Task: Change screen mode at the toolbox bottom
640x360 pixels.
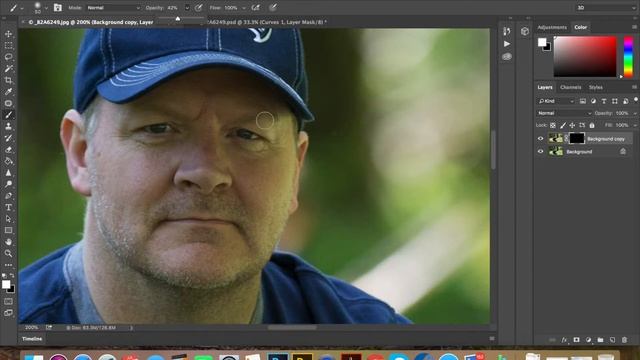Action: [8, 313]
